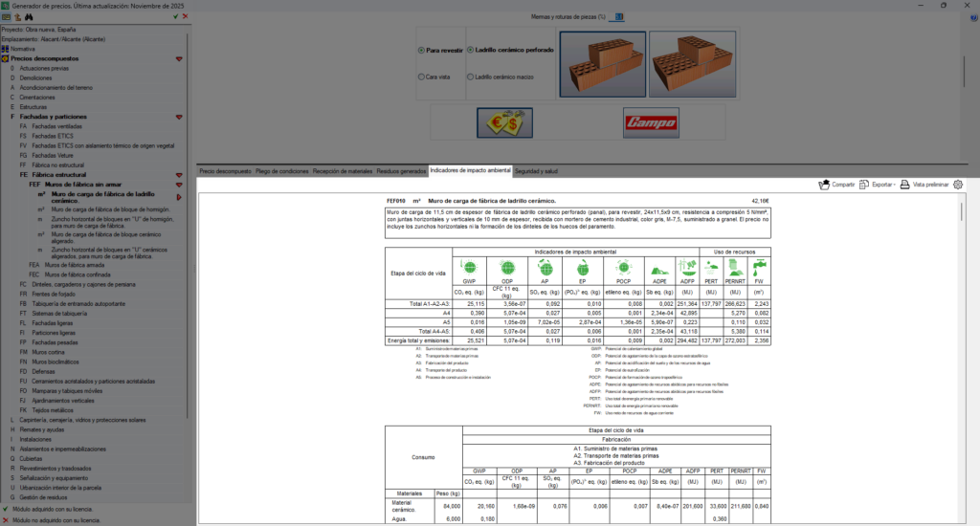
Task: Click the red arrow beside Muro de carga de ladrillo cerámico
Action: [179, 197]
